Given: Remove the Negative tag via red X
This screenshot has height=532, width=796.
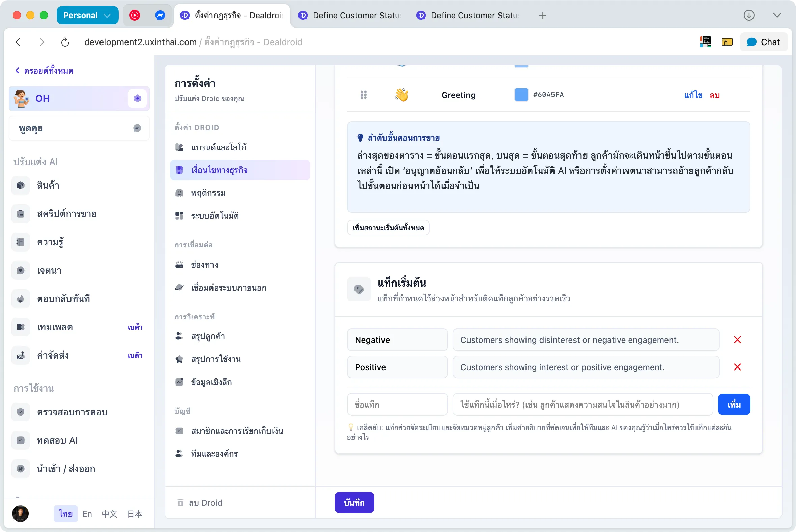Looking at the screenshot, I should pyautogui.click(x=737, y=339).
